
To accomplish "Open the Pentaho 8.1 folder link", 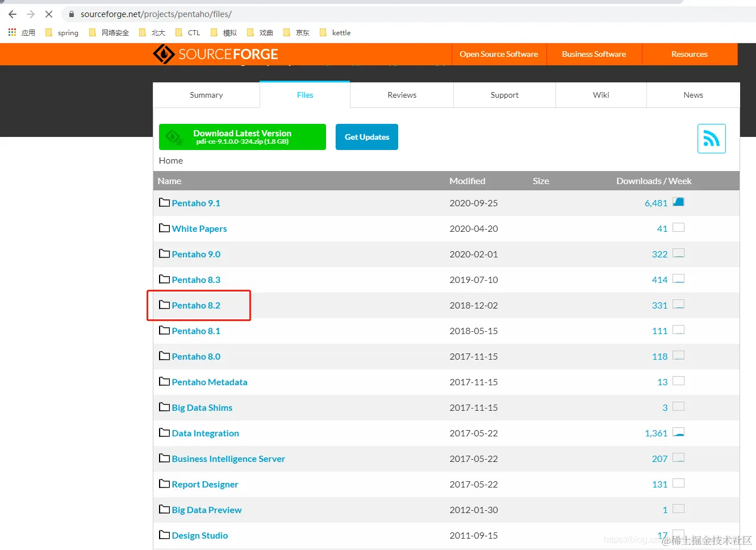I will [196, 331].
